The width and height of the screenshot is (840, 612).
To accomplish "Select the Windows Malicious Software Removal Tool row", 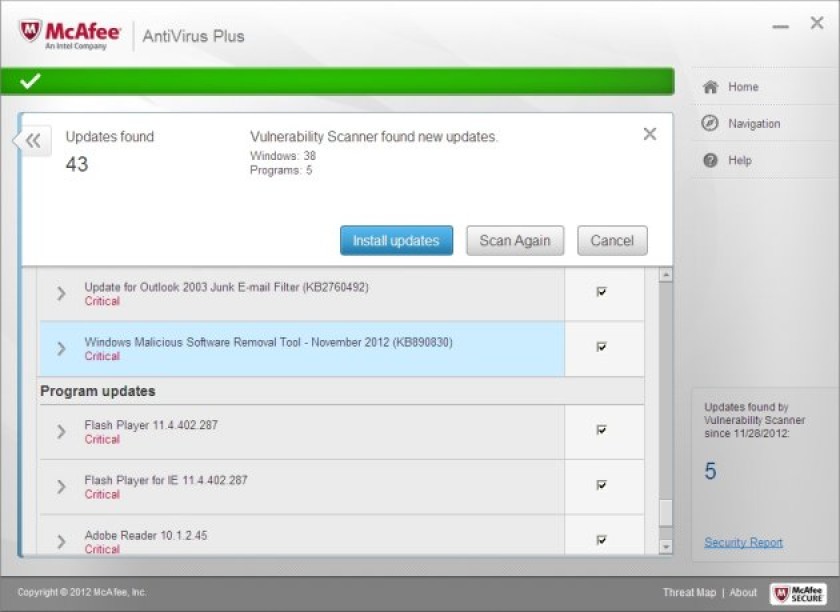I will [302, 348].
